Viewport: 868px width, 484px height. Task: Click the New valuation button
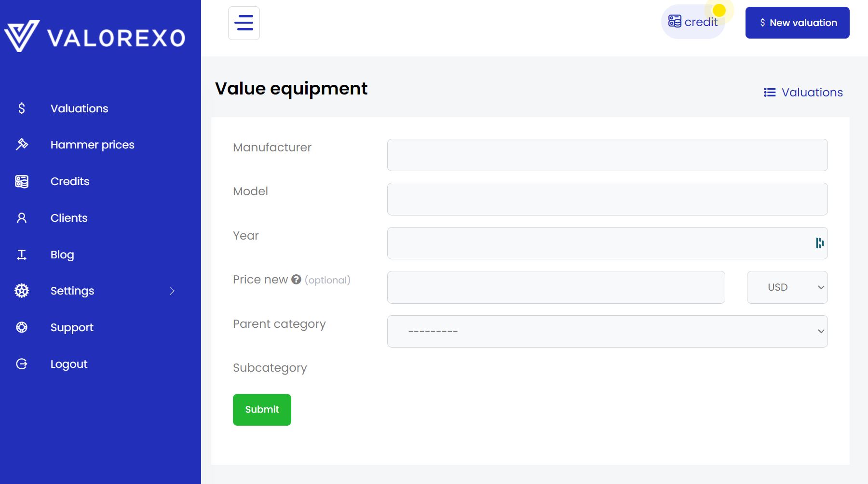797,23
